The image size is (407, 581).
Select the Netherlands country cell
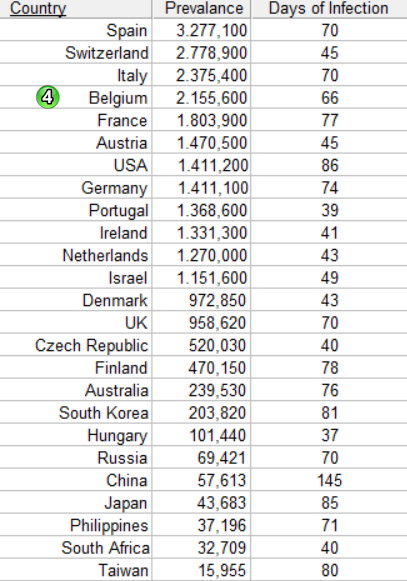tap(76, 255)
